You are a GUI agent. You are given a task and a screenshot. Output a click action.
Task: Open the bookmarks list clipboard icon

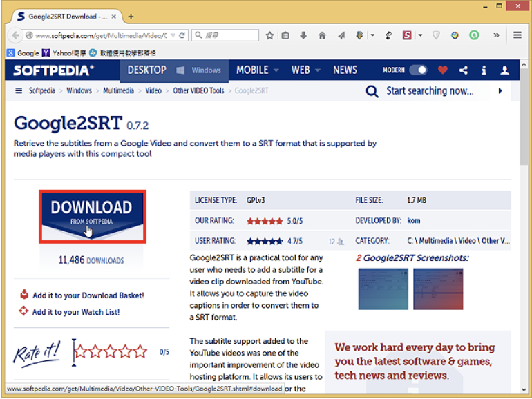pos(285,35)
